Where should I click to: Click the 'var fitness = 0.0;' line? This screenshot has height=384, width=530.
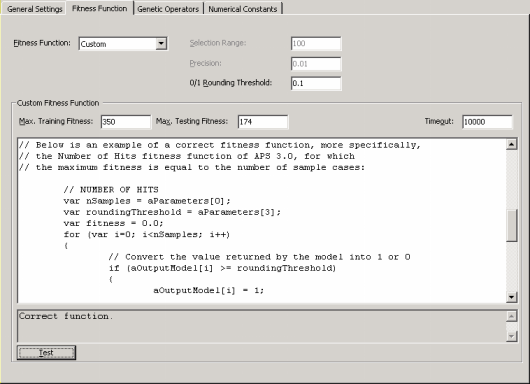click(x=113, y=223)
